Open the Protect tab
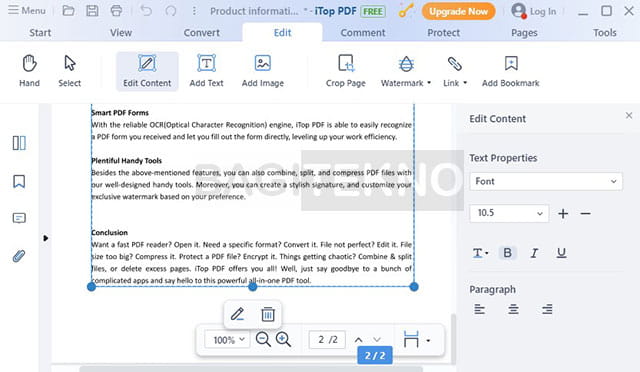The image size is (640, 372). pos(444,33)
